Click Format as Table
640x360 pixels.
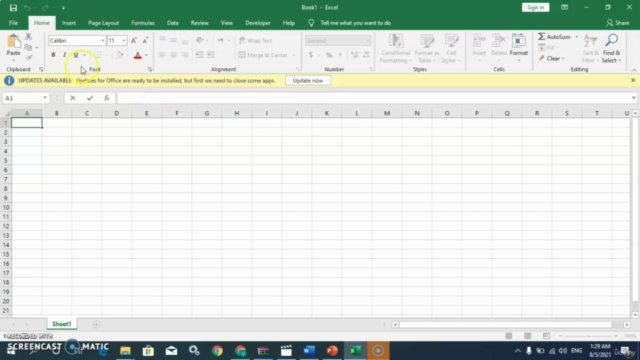[427, 49]
